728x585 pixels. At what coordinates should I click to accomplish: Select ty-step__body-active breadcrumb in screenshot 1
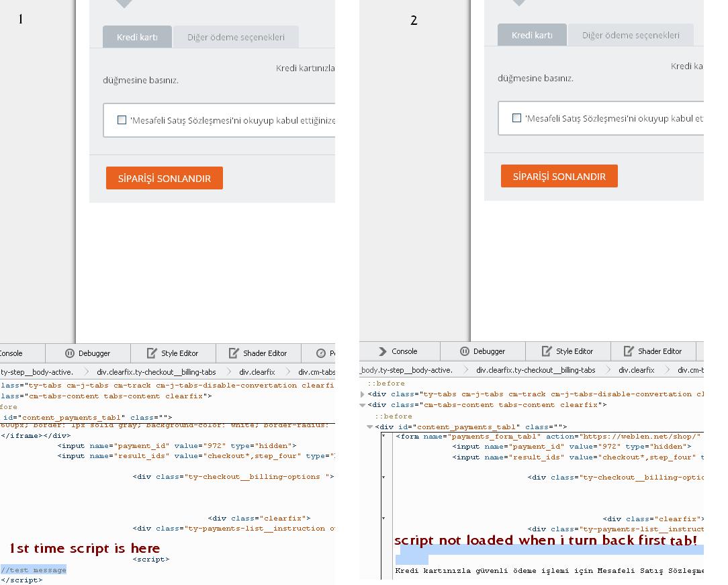pos(37,372)
